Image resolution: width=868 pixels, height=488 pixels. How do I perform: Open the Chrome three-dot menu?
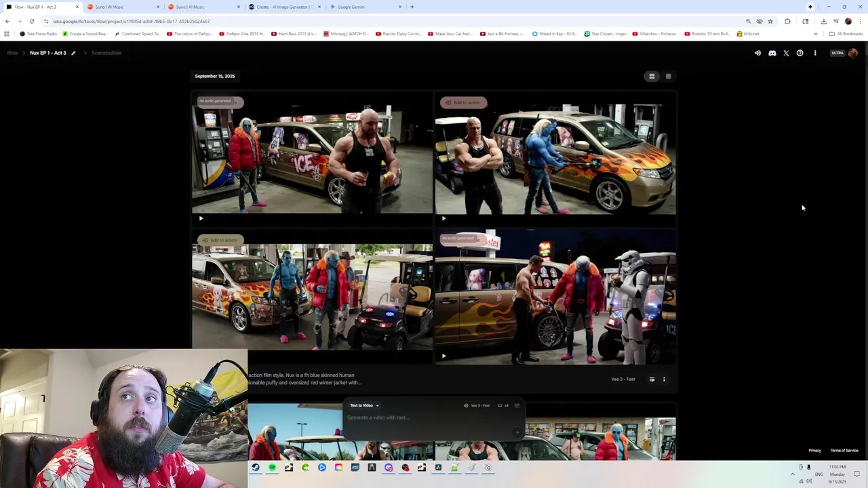[x=861, y=21]
